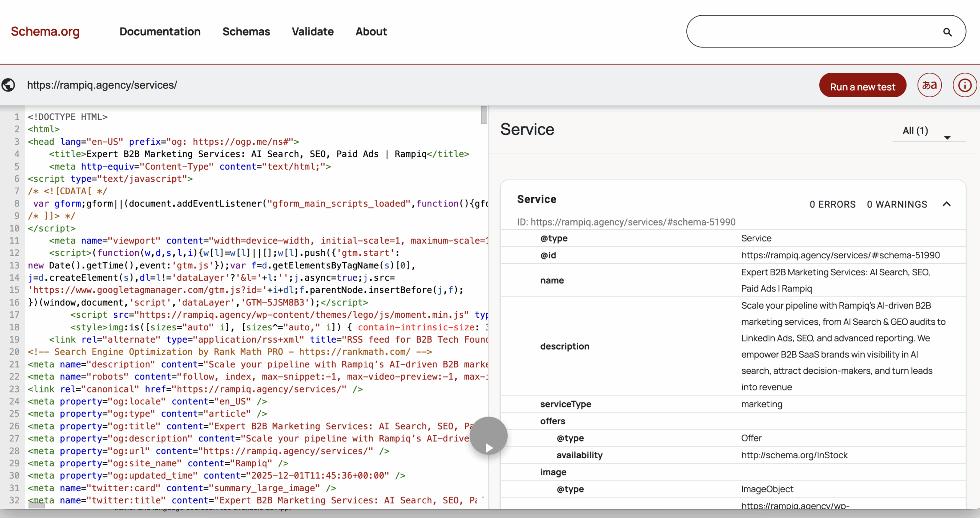
Task: Navigate to the Schemas section
Action: pos(246,32)
